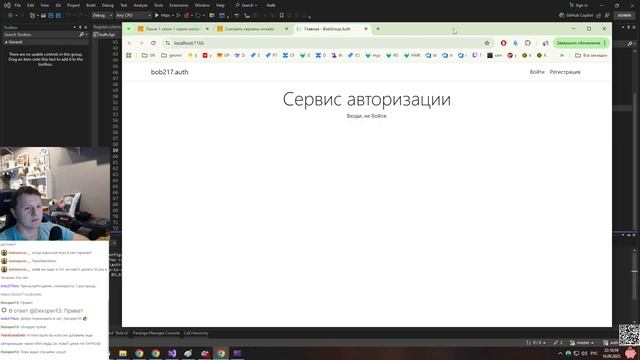Open the Any CPU platform dropdown
This screenshot has width=640, height=360.
pos(133,16)
